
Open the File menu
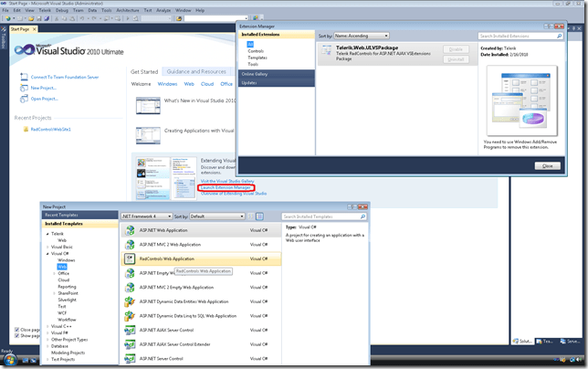coord(5,10)
